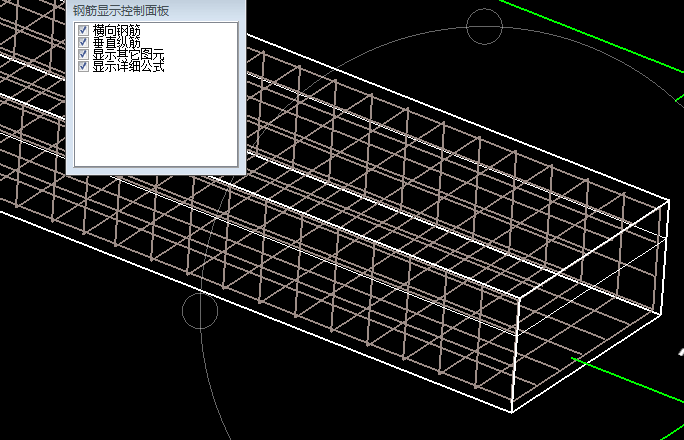
Task: Uncheck the 横向钢筋 checkbox
Action: pyautogui.click(x=83, y=30)
